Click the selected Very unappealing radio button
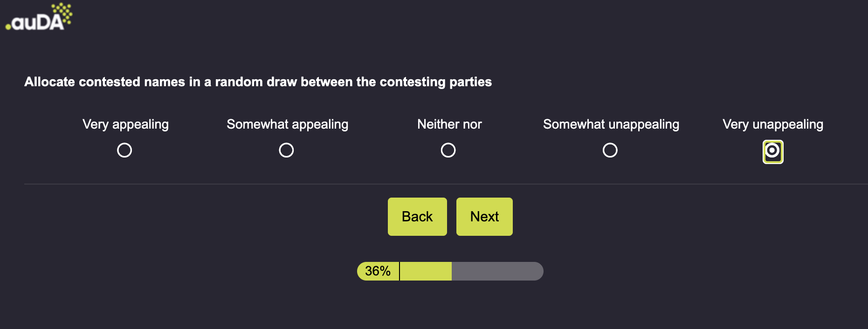This screenshot has width=868, height=329. pos(772,151)
